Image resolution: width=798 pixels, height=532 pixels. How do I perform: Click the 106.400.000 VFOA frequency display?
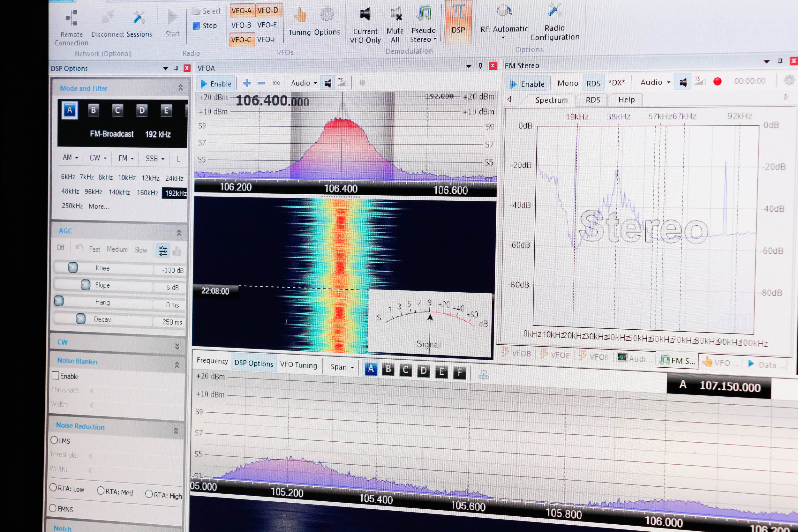coord(272,101)
